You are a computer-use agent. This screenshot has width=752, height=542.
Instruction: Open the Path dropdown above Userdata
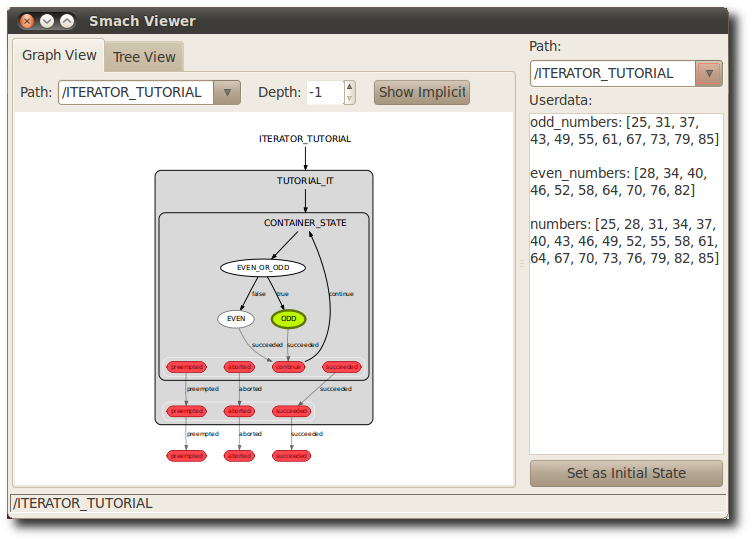[709, 74]
